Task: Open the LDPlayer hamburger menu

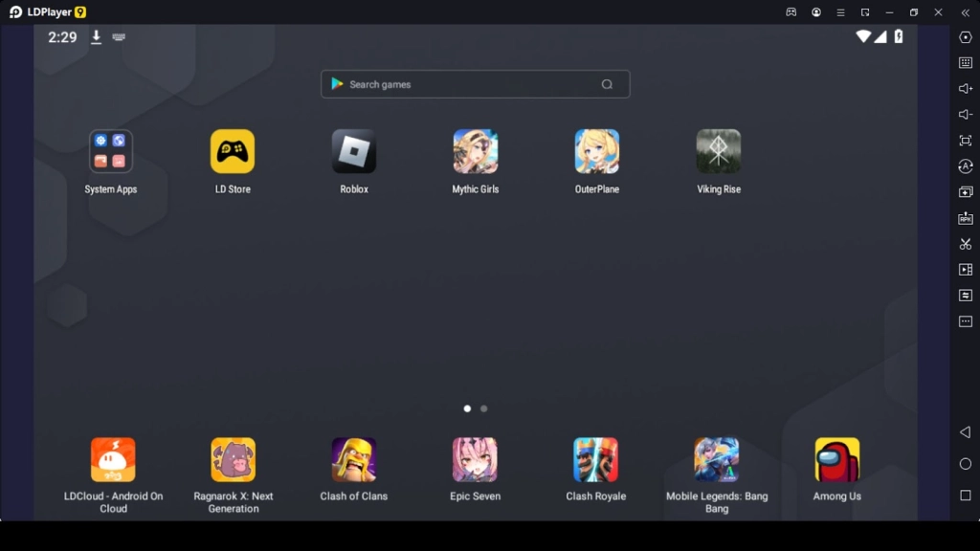Action: pyautogui.click(x=840, y=11)
